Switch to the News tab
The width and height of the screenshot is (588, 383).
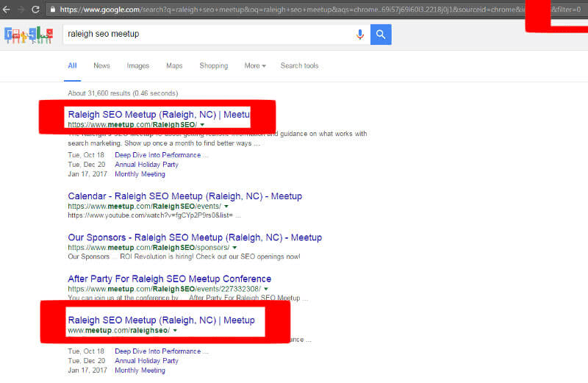point(101,66)
